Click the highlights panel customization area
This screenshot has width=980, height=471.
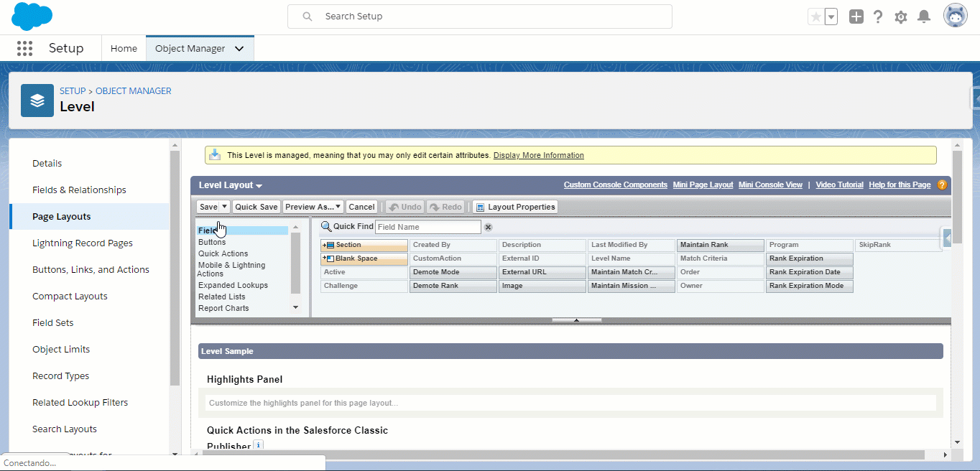click(571, 403)
